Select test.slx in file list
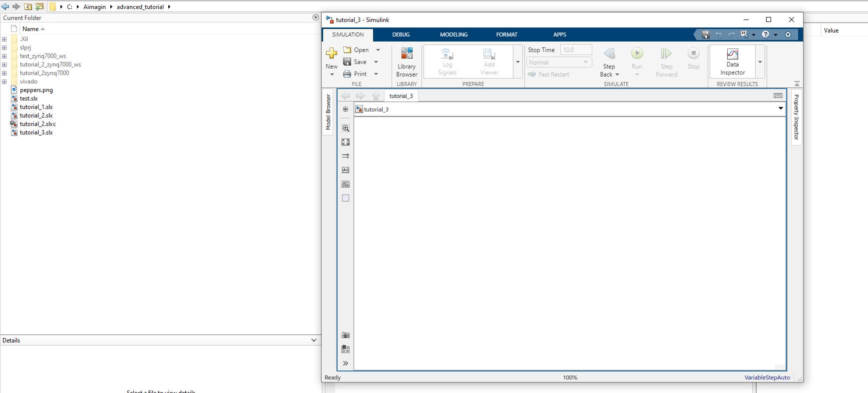 [x=28, y=98]
